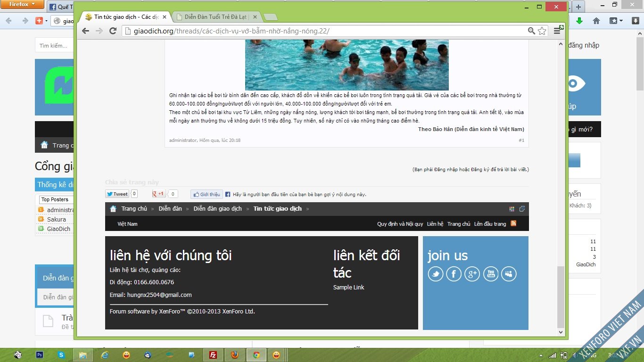Click the RSS feed icon in footer
644x362 pixels.
tap(513, 223)
